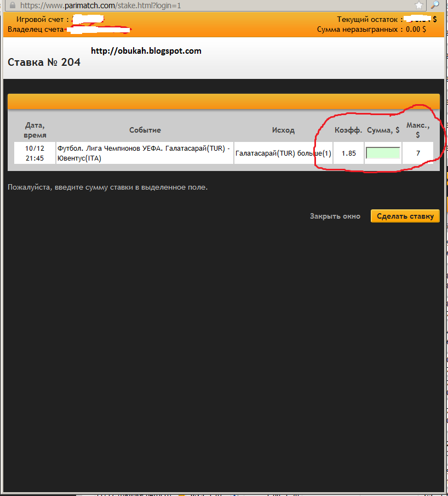Click the date cell 10/12 21:45

(x=35, y=153)
